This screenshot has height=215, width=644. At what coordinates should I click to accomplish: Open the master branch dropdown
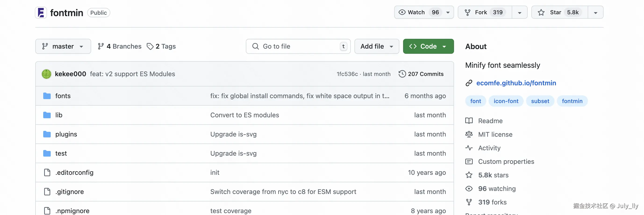point(63,47)
